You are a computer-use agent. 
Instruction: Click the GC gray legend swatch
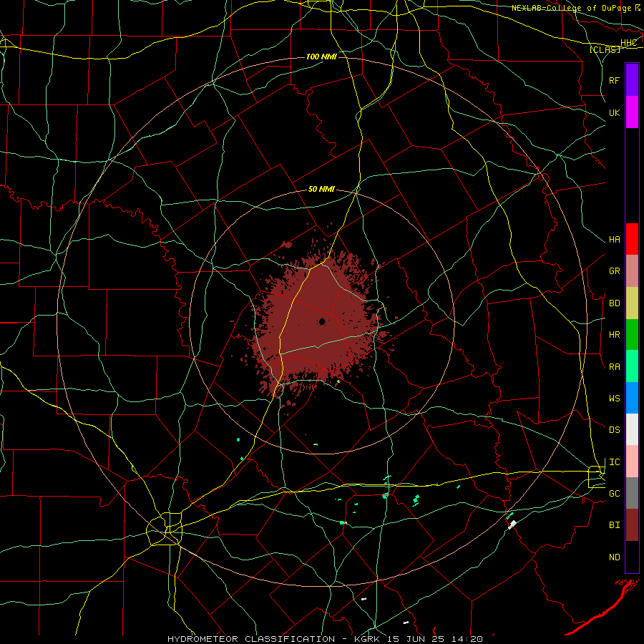point(632,493)
